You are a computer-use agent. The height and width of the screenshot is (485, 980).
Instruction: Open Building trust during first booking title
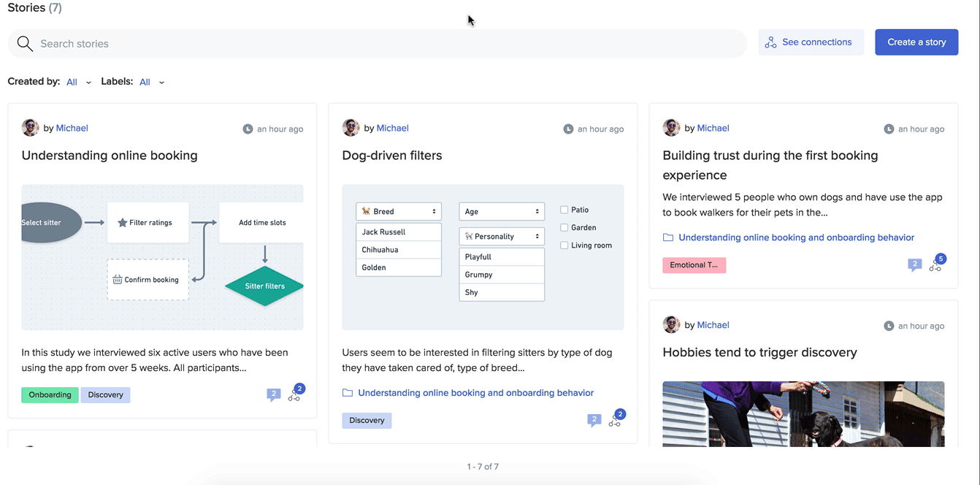(770, 165)
